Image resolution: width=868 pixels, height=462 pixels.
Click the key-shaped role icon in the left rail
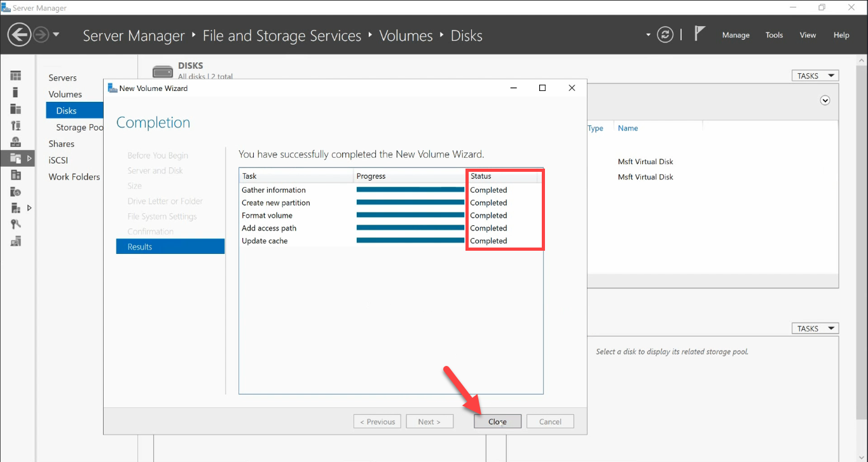pyautogui.click(x=16, y=224)
